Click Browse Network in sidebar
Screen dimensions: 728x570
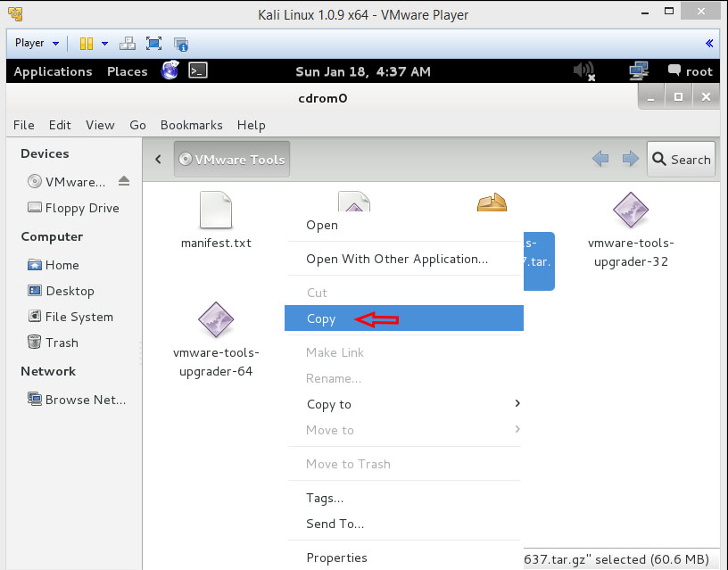coord(77,400)
